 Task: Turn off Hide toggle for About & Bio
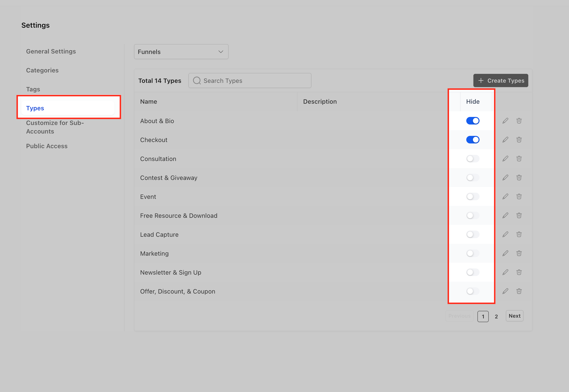pos(472,121)
